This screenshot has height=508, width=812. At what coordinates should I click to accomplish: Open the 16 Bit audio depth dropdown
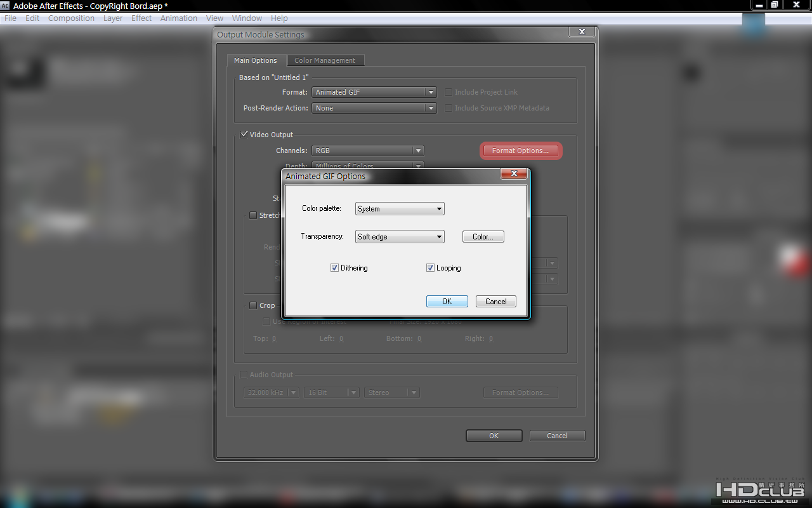click(332, 392)
